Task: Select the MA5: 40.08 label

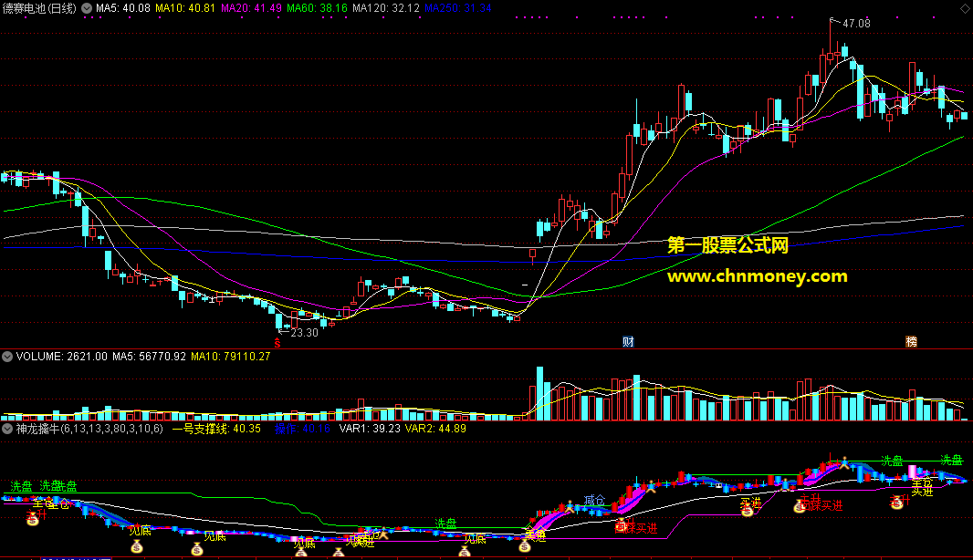Action: (123, 8)
